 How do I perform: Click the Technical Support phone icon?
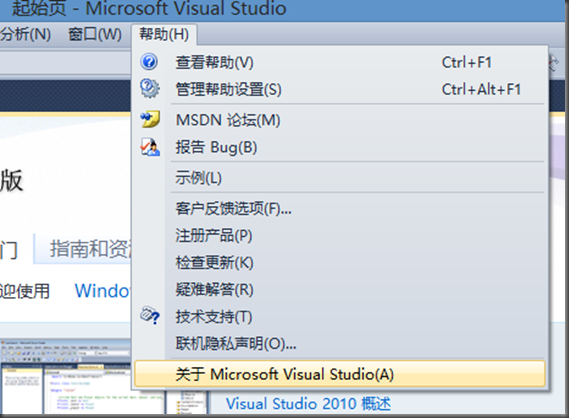[x=150, y=315]
